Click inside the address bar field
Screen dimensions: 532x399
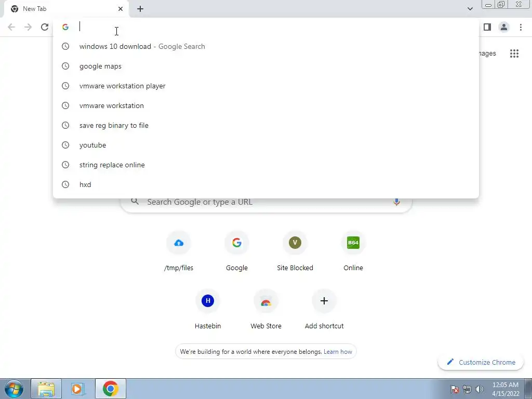pyautogui.click(x=265, y=27)
